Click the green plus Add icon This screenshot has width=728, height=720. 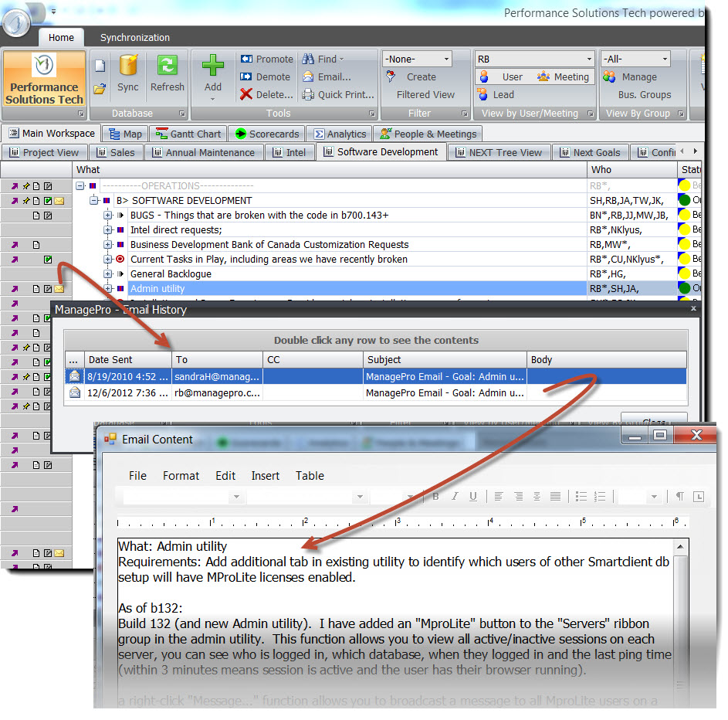coord(212,65)
